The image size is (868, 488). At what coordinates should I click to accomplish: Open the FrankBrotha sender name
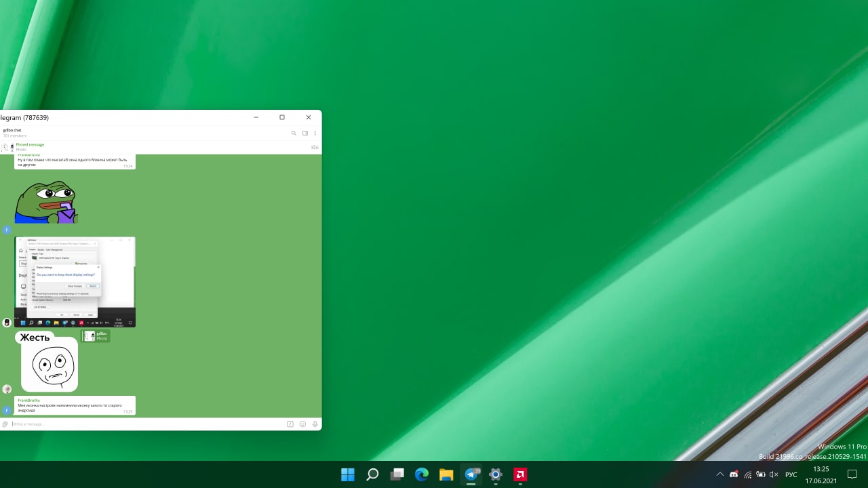pos(29,401)
